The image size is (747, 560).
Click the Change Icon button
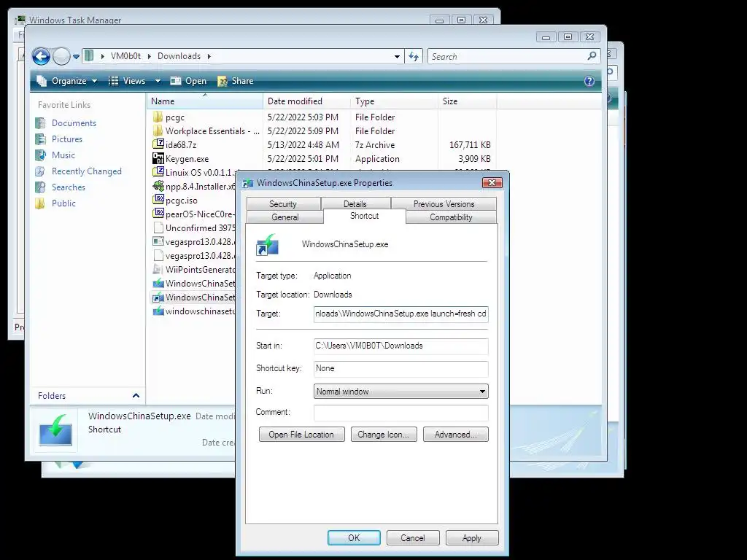[384, 435]
